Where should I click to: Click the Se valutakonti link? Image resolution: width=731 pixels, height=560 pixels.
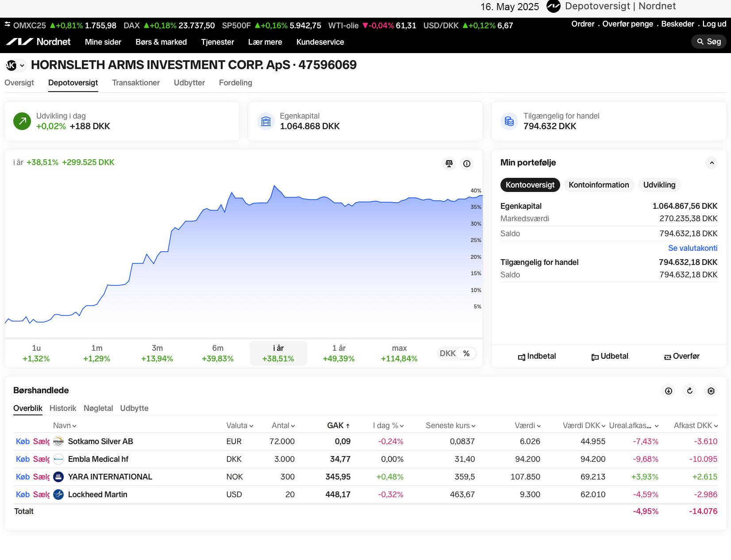point(693,248)
